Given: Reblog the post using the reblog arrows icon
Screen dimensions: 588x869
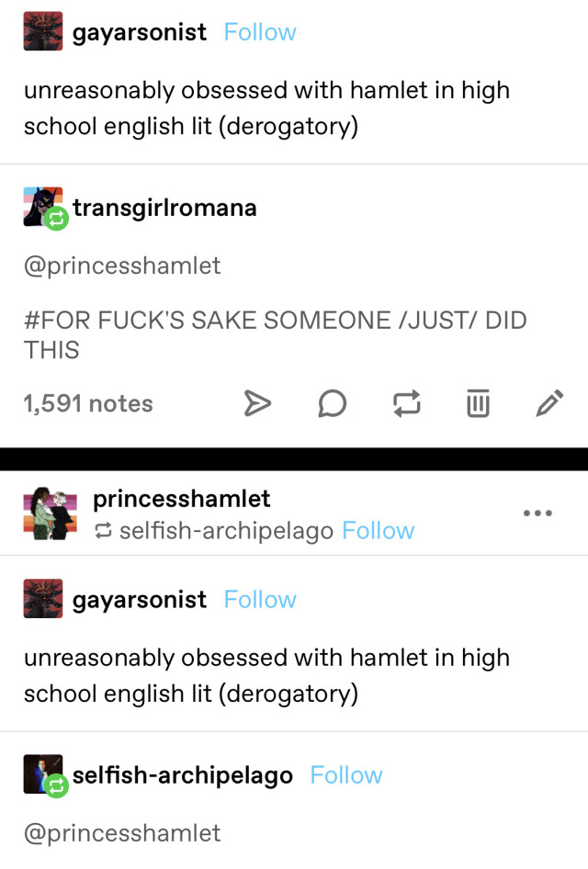Looking at the screenshot, I should pyautogui.click(x=406, y=403).
